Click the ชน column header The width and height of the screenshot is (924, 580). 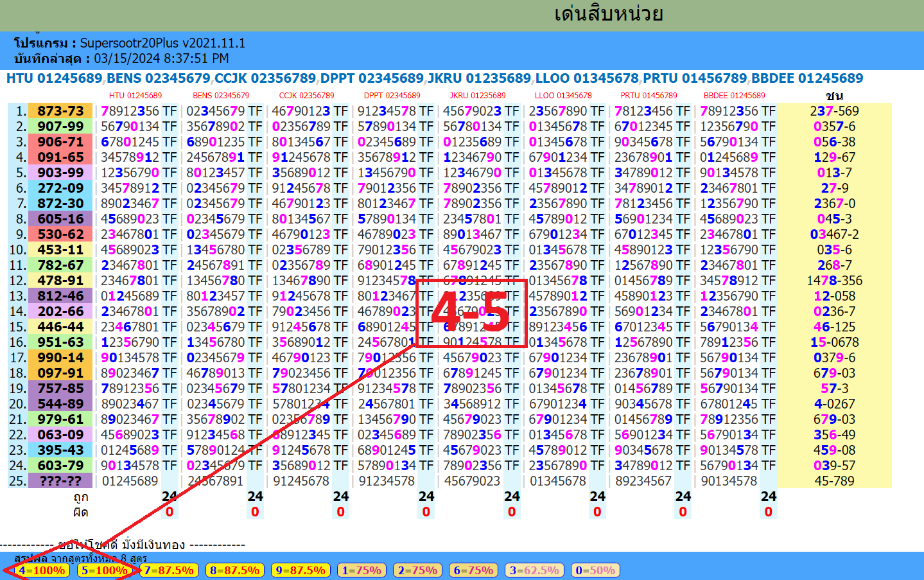tap(834, 96)
